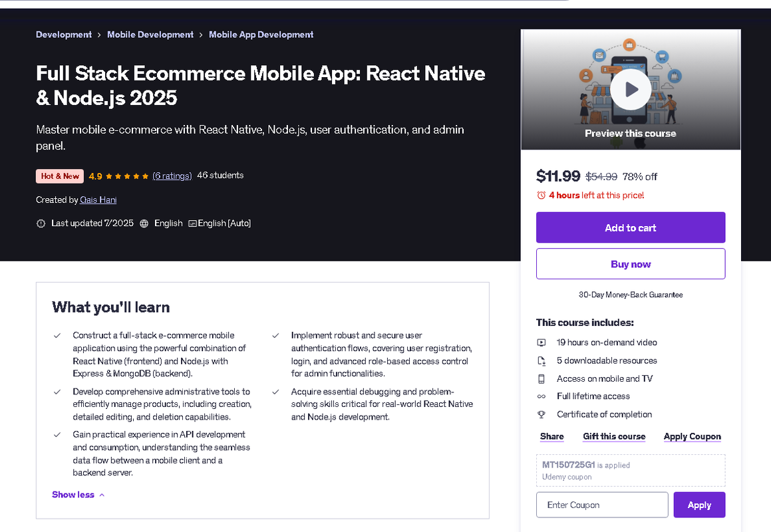Play the course preview video
The height and width of the screenshot is (532, 771).
[x=631, y=90]
